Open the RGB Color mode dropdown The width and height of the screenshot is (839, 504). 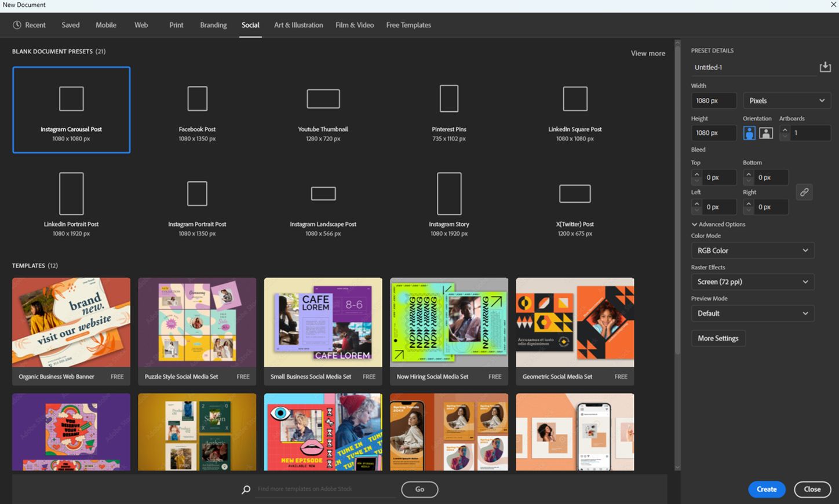[x=752, y=250]
